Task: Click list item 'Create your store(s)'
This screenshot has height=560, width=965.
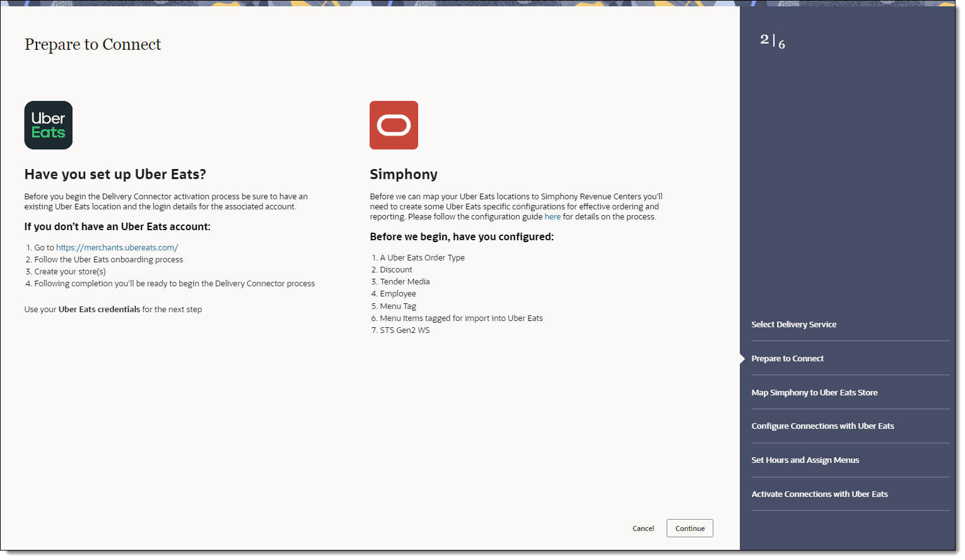Action: [70, 272]
